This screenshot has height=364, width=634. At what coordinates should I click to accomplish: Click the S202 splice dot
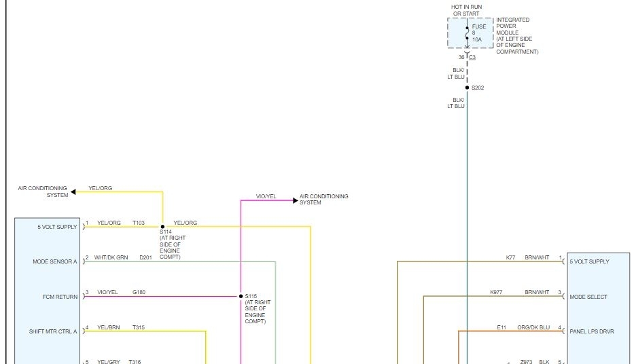[x=467, y=88]
